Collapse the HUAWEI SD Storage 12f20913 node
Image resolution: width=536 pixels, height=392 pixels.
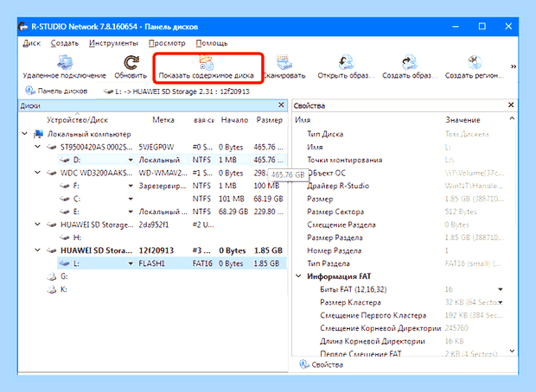[37, 250]
